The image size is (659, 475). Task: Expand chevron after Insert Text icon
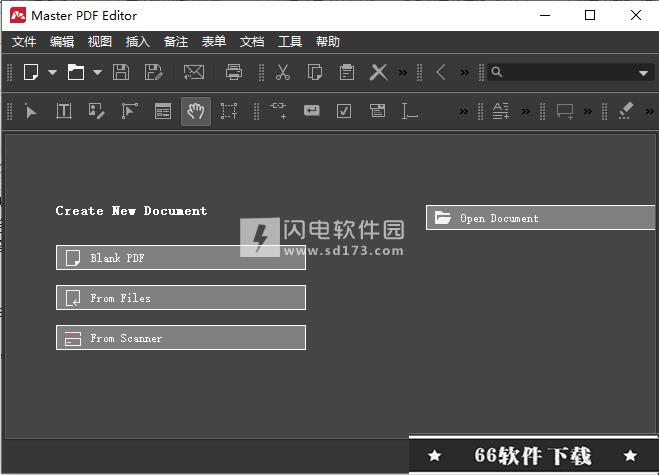coord(525,111)
